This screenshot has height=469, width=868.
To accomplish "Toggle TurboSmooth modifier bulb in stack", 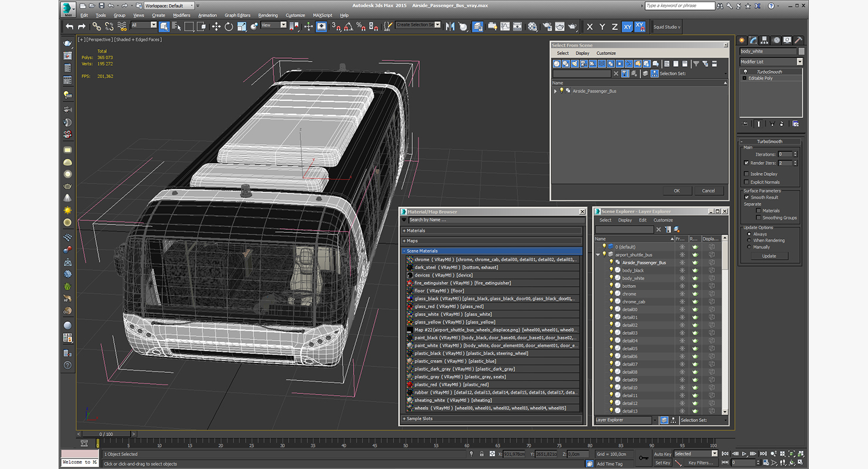I will click(x=745, y=72).
